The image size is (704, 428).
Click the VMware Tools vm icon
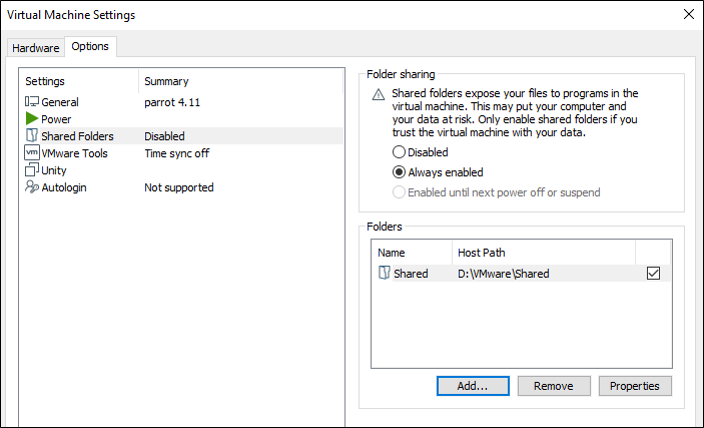coord(32,153)
